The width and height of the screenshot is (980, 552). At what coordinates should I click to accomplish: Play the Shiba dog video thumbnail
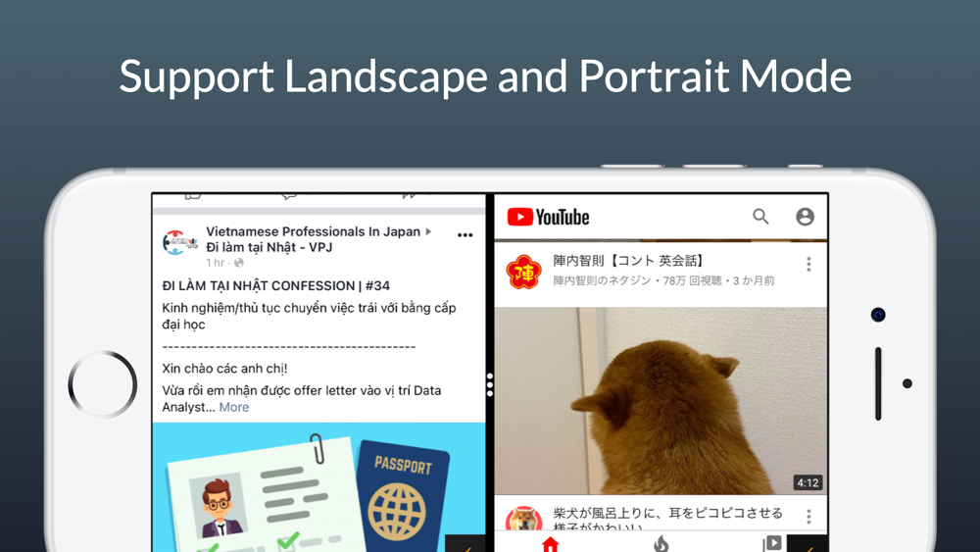click(x=661, y=401)
